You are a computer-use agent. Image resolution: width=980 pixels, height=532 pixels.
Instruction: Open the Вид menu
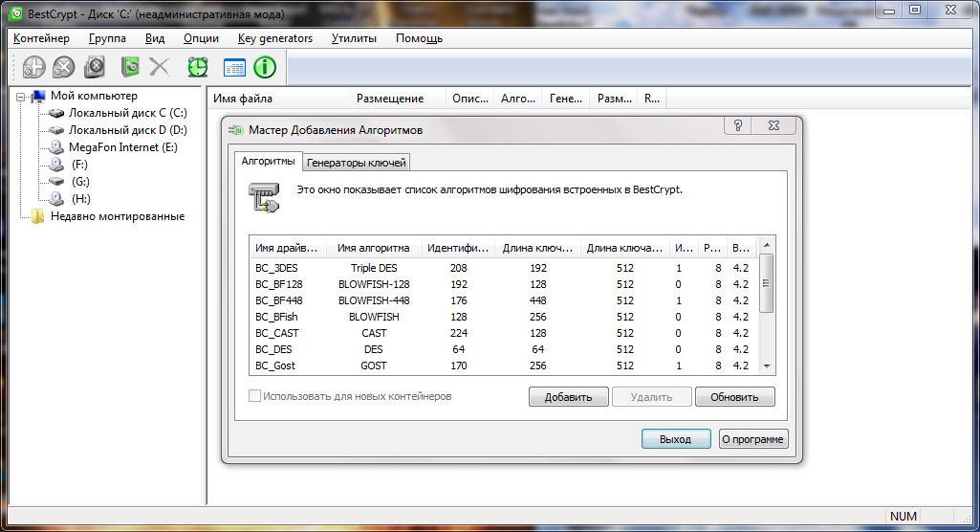tap(154, 38)
